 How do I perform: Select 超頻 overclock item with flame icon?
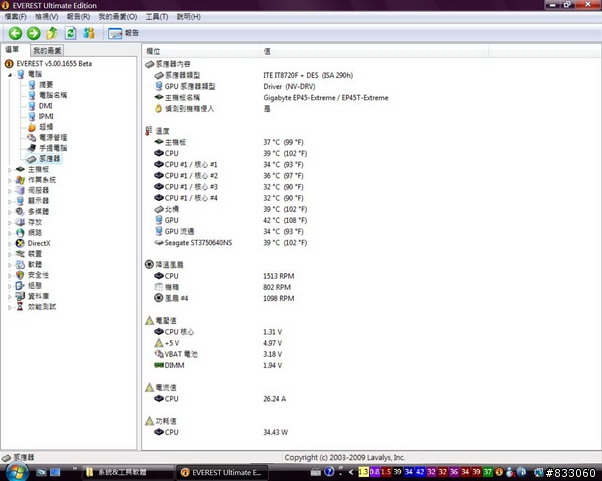(x=46, y=127)
